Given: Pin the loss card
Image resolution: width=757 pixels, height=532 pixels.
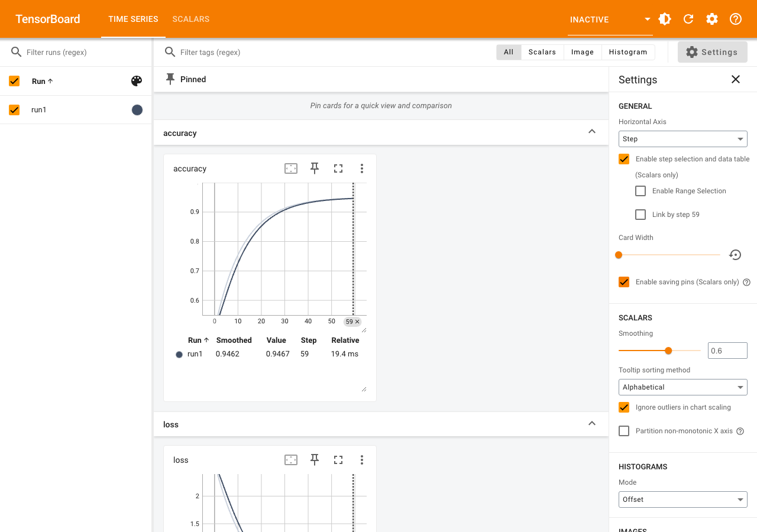Looking at the screenshot, I should (315, 460).
